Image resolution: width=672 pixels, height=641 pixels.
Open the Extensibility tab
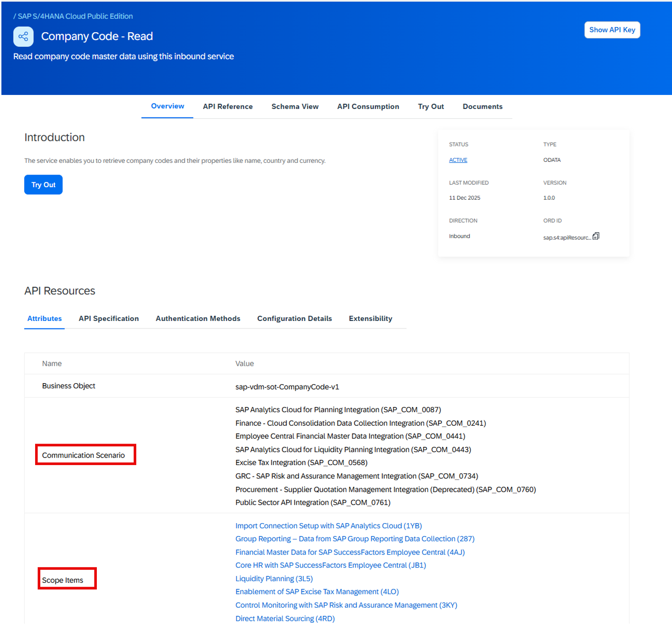(370, 319)
